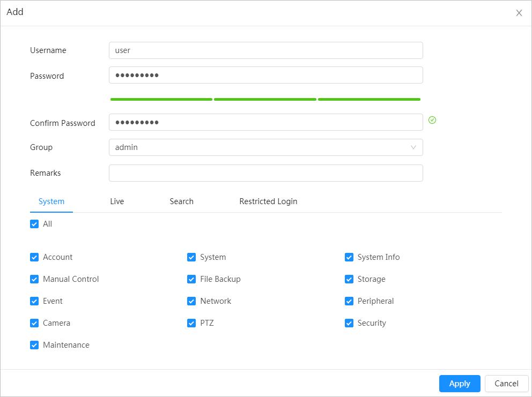Select the Restricted Login tab
The height and width of the screenshot is (397, 532).
pyautogui.click(x=268, y=201)
